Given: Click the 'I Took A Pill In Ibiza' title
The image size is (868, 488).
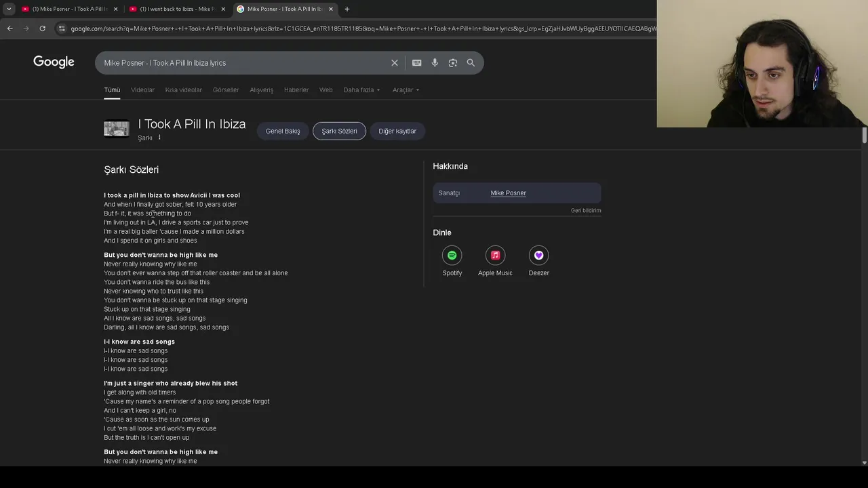Looking at the screenshot, I should [x=192, y=124].
